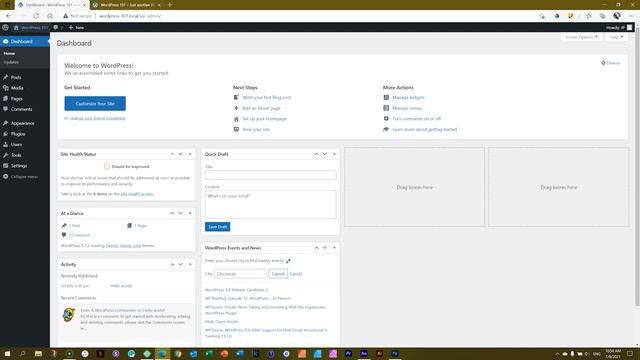
Task: Open a new browser tab
Action: point(170,5)
